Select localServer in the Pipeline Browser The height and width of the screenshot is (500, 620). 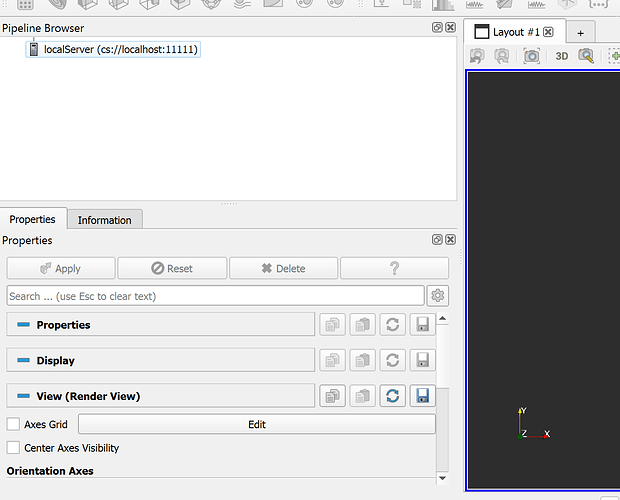113,49
